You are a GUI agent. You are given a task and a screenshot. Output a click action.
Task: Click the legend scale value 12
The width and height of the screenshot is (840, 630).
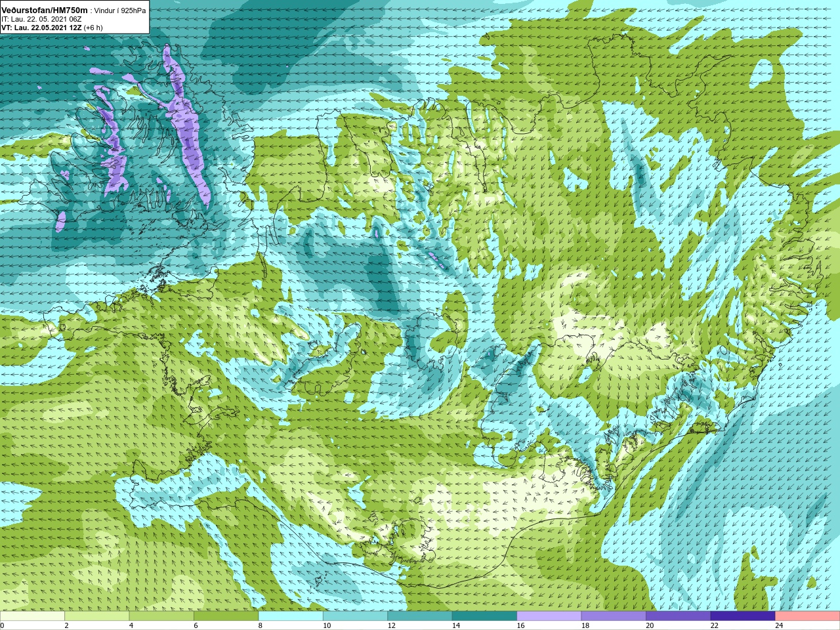coord(391,625)
